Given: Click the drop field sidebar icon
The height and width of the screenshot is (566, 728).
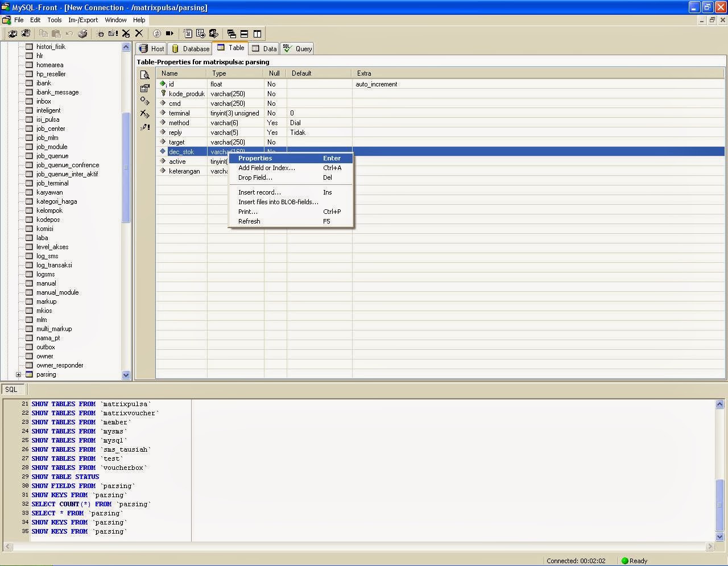Looking at the screenshot, I should pyautogui.click(x=145, y=114).
